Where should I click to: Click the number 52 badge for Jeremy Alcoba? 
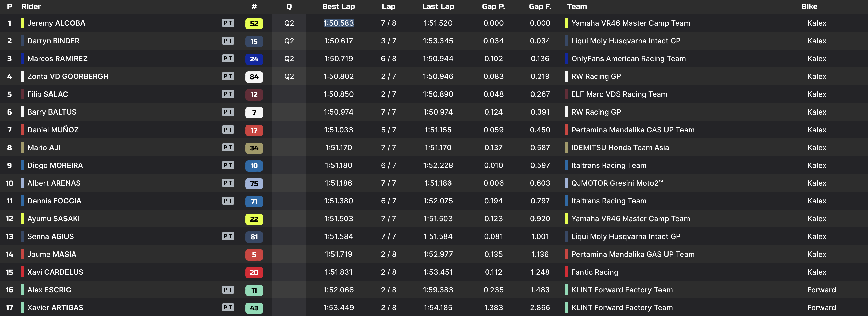click(x=254, y=23)
